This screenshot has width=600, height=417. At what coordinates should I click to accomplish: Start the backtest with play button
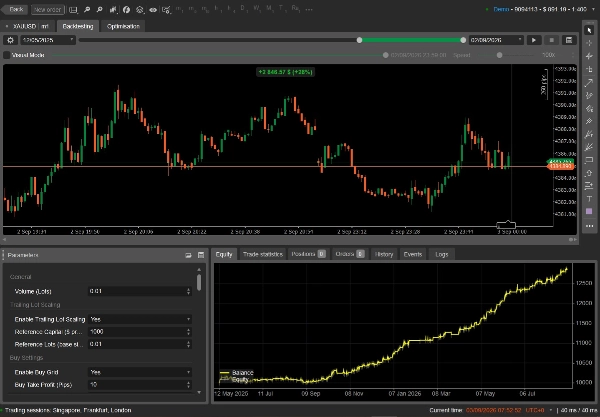click(x=534, y=40)
